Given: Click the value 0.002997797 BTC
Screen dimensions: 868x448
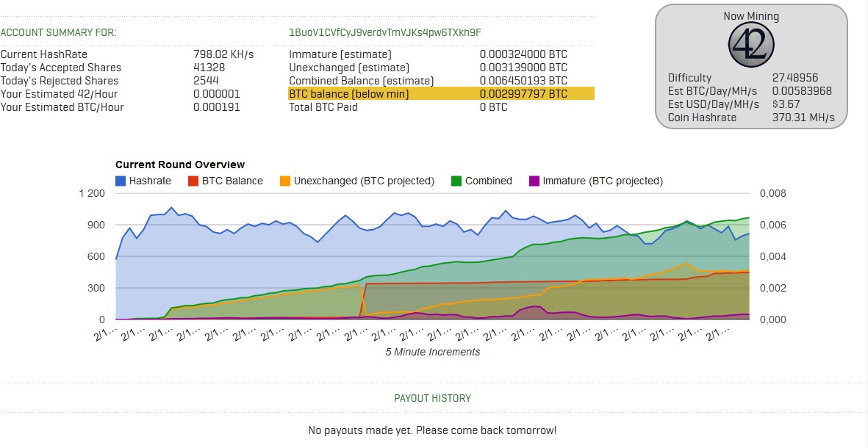Looking at the screenshot, I should (524, 93).
